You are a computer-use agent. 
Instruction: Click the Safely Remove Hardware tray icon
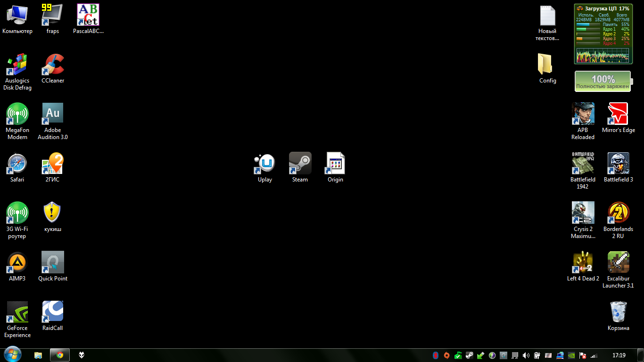pos(481,355)
